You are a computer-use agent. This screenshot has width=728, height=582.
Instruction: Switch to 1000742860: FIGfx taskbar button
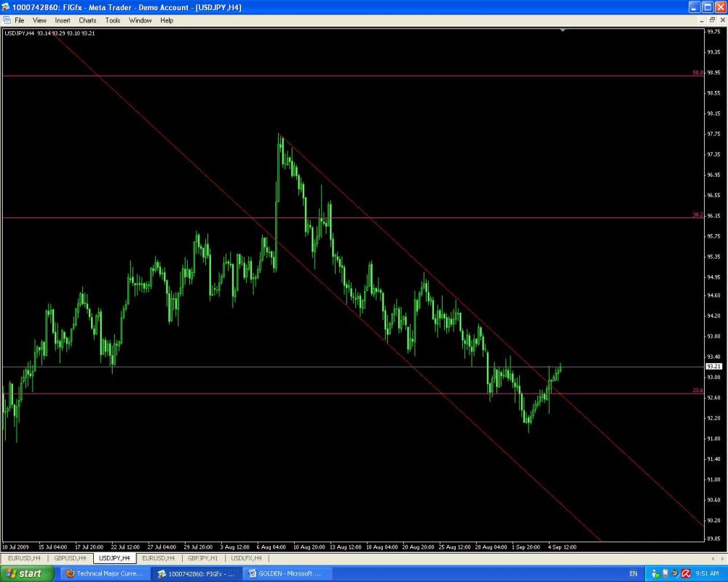tap(197, 574)
